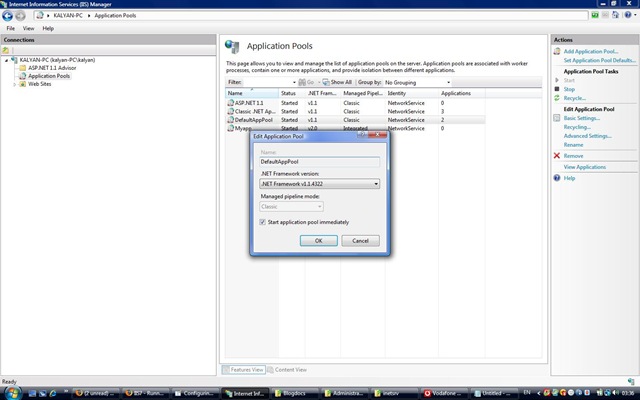
Task: Sort by the Identity column header
Action: pos(412,93)
